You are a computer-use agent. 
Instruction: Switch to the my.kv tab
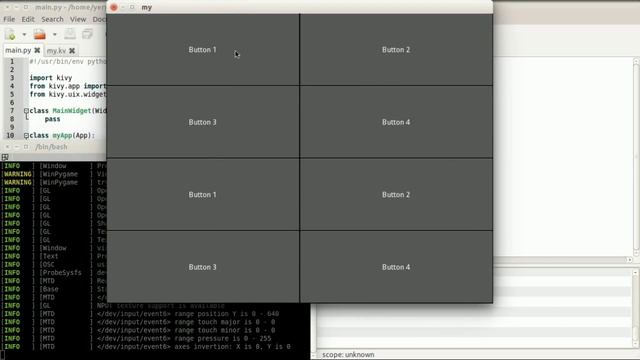coord(56,51)
